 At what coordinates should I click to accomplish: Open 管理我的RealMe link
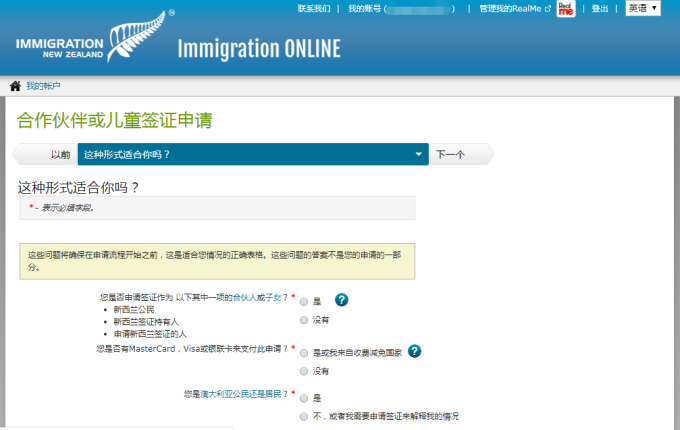pyautogui.click(x=514, y=8)
